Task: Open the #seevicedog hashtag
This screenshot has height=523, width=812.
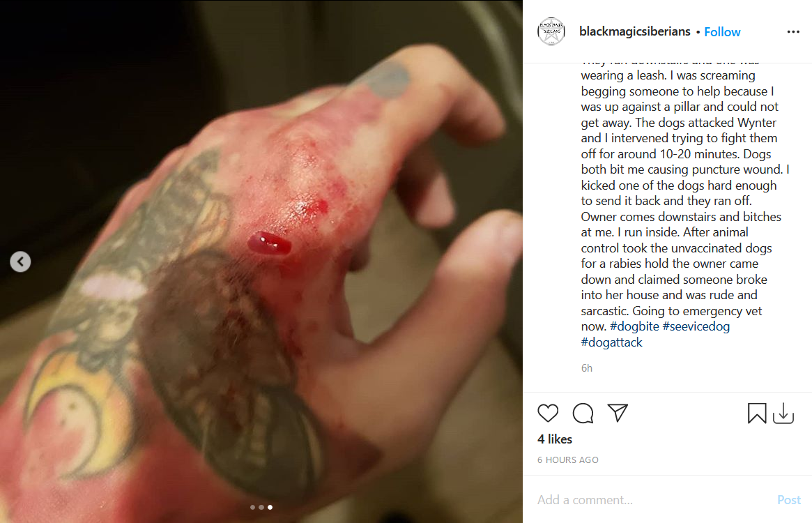Action: click(696, 326)
